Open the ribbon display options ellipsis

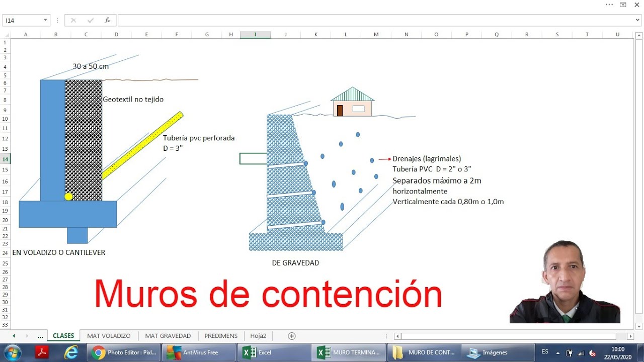coord(609,5)
